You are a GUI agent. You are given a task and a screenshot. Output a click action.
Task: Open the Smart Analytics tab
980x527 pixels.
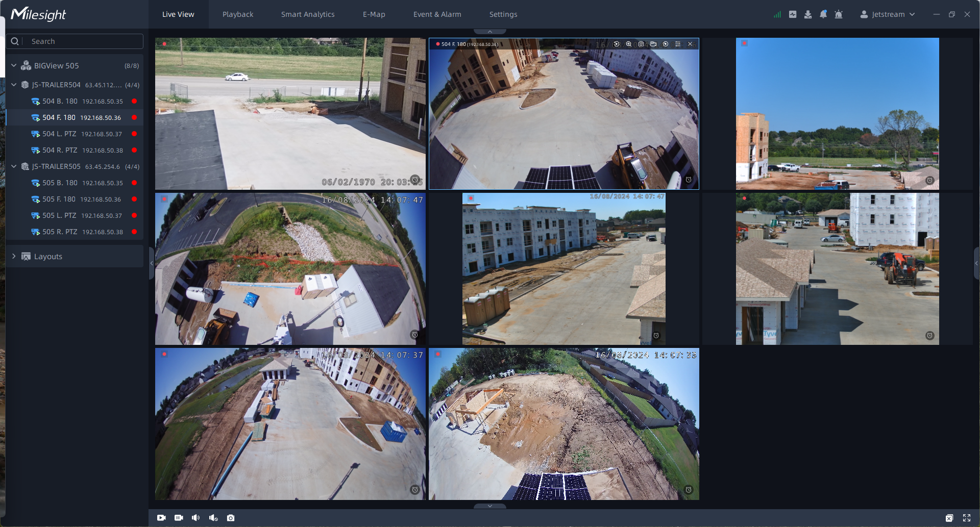pos(307,14)
